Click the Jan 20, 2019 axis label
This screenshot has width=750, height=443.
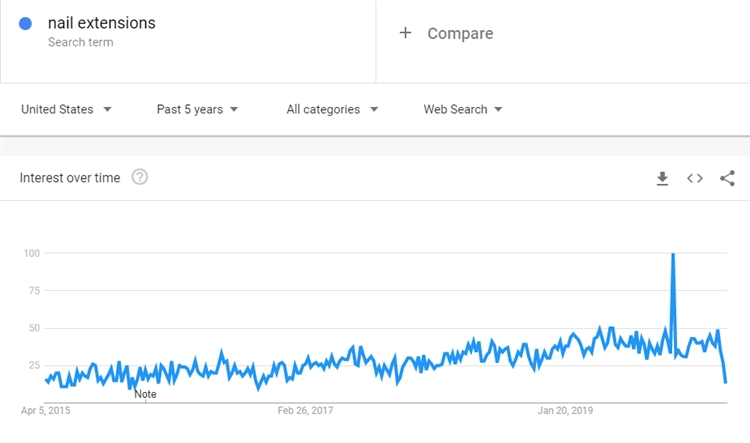[565, 410]
